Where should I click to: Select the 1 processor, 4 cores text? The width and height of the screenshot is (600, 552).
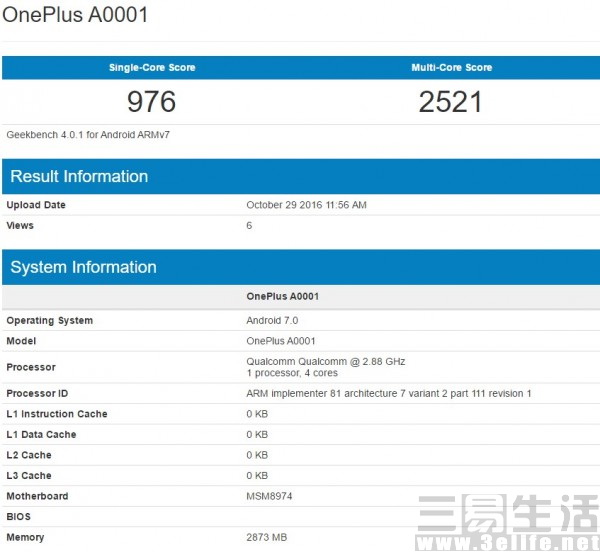point(292,373)
